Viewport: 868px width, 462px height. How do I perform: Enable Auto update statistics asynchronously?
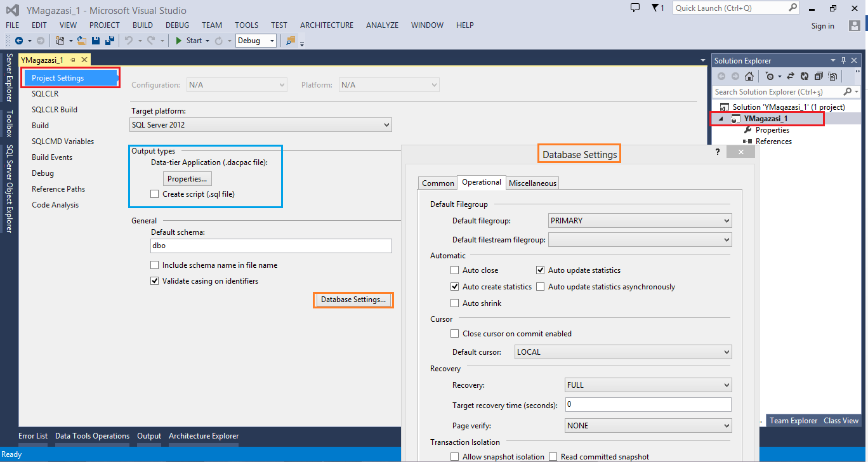pyautogui.click(x=541, y=287)
